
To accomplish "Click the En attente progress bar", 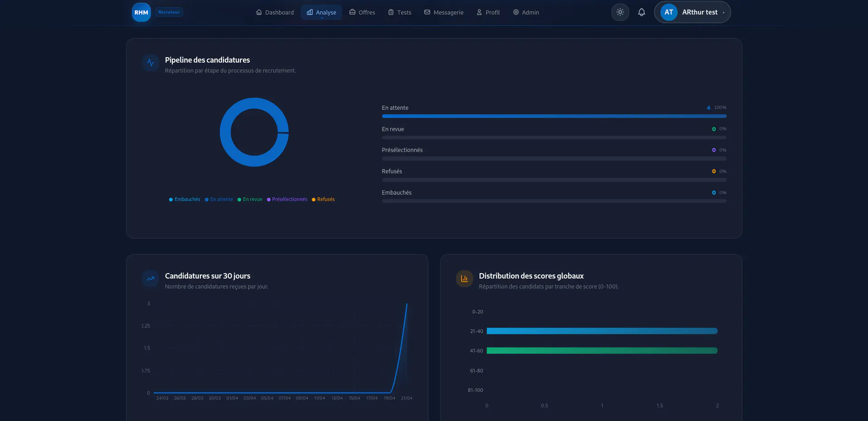I will tap(554, 116).
